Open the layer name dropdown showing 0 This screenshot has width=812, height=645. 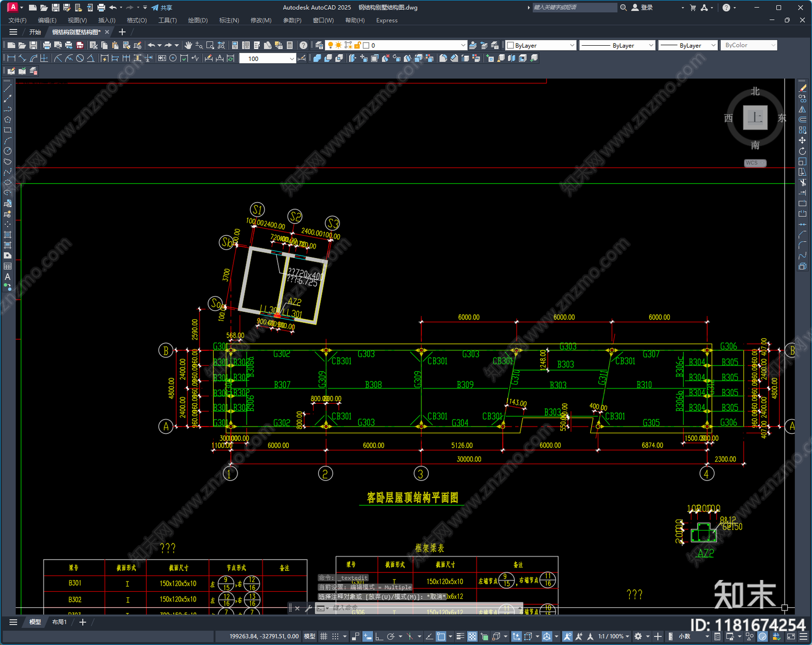click(396, 45)
